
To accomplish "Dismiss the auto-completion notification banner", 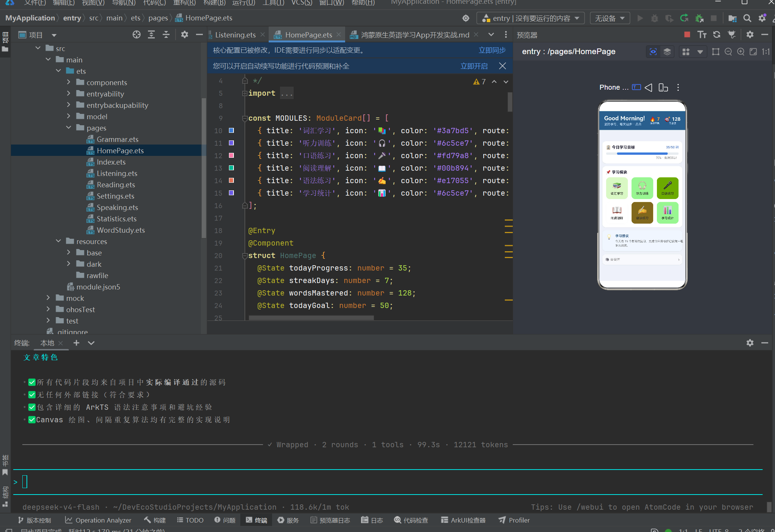I will coord(503,66).
